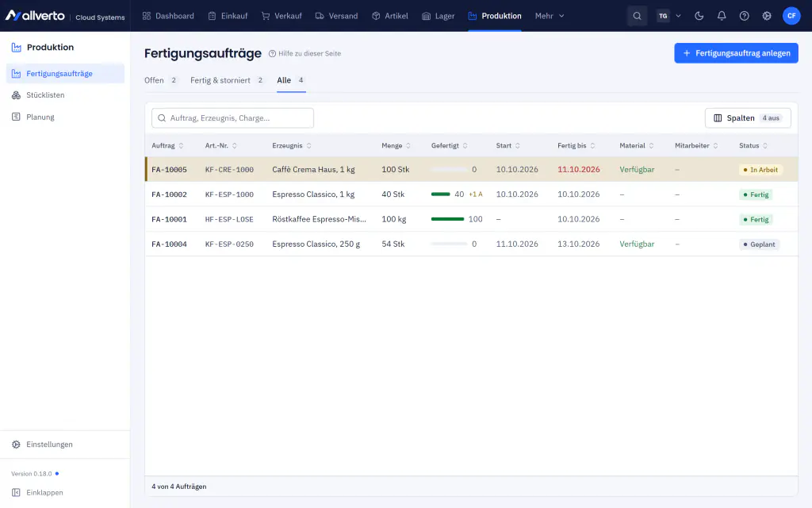812x508 pixels.
Task: Sort by the Menge column
Action: pyautogui.click(x=396, y=146)
